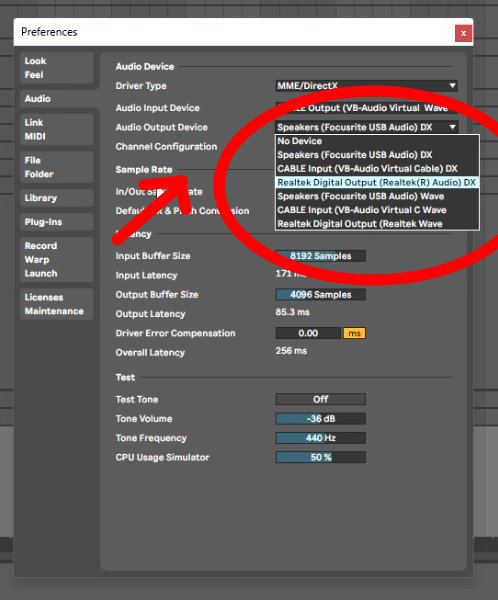The height and width of the screenshot is (600, 498).
Task: Switch to the Audio preferences tab
Action: [57, 99]
